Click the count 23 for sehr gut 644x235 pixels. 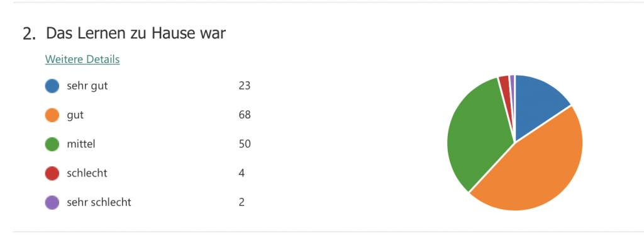(245, 86)
